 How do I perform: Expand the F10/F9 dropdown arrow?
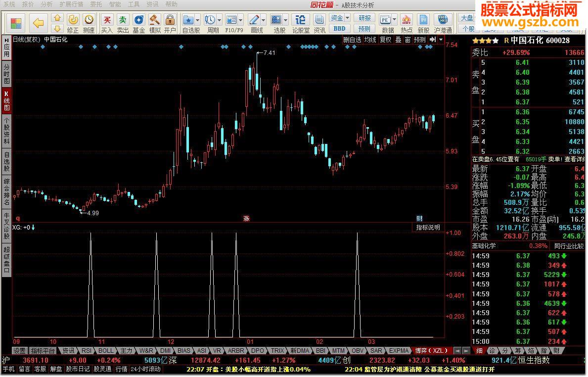click(x=241, y=20)
